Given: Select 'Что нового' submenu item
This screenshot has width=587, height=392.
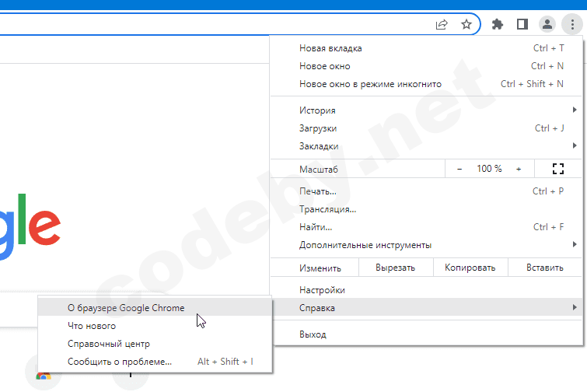Looking at the screenshot, I should (155, 326).
